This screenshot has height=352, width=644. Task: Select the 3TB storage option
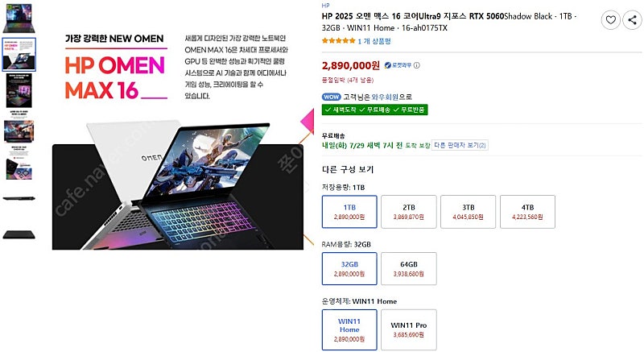469,212
